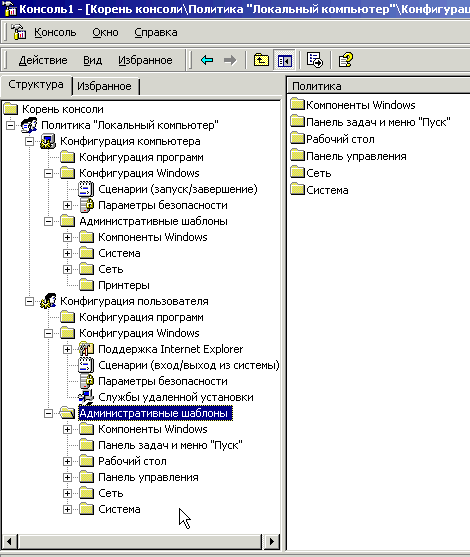Toggle the Show/Hide console tree icon
The height and width of the screenshot is (557, 470).
(x=284, y=60)
